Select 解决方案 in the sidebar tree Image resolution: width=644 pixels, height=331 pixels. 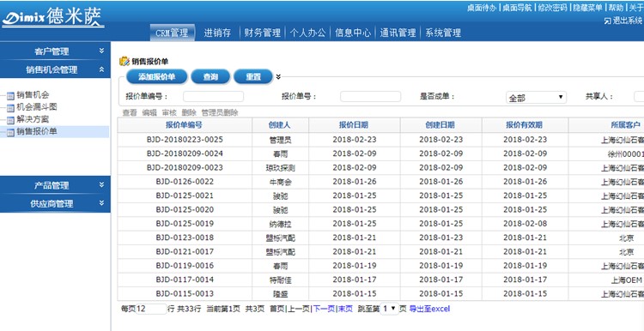click(x=33, y=120)
